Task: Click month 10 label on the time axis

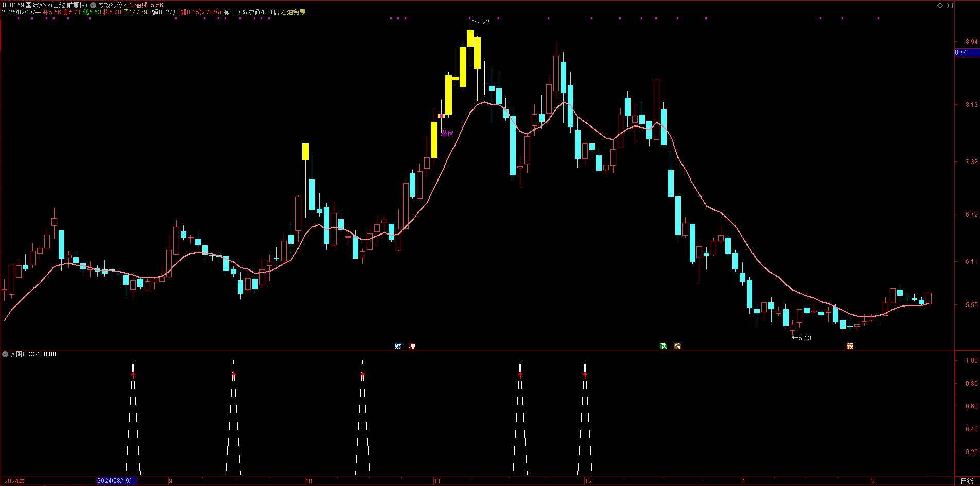Action: (309, 481)
